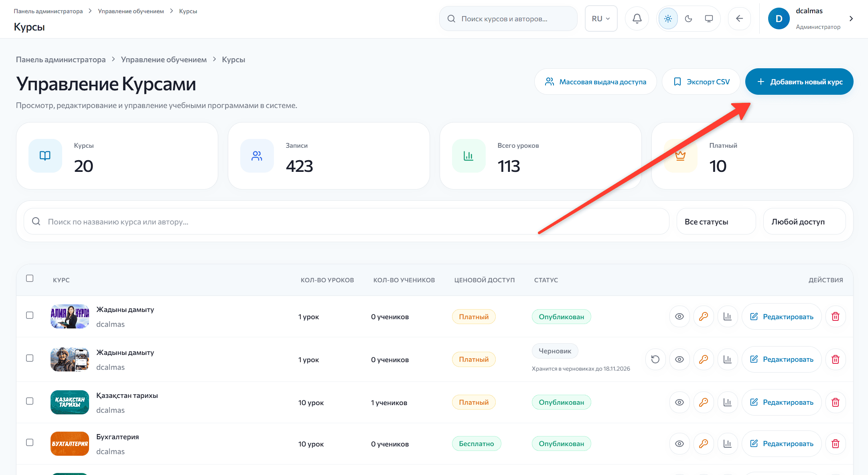Click Добавить новый курс button
This screenshot has height=475, width=868.
pos(799,82)
